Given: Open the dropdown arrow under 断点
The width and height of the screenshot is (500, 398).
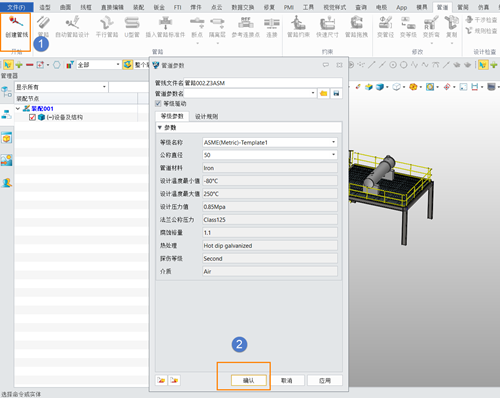Looking at the screenshot, I should (x=197, y=43).
